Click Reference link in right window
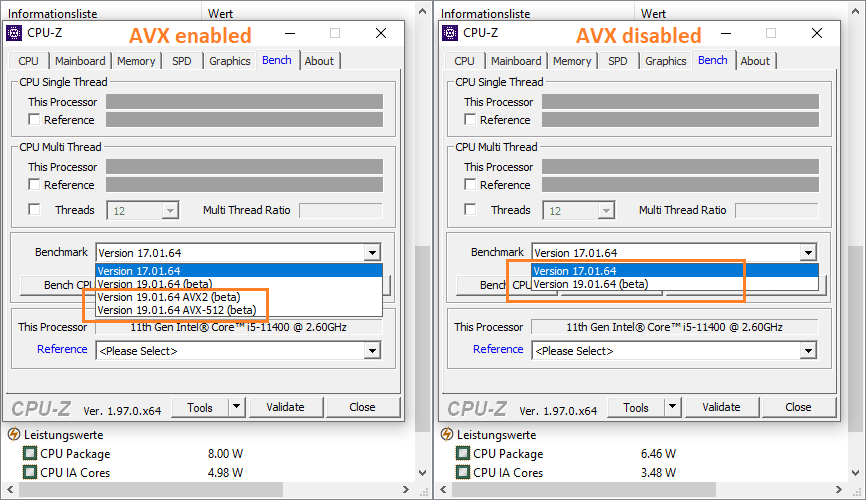Image resolution: width=866 pixels, height=500 pixels. pos(498,349)
